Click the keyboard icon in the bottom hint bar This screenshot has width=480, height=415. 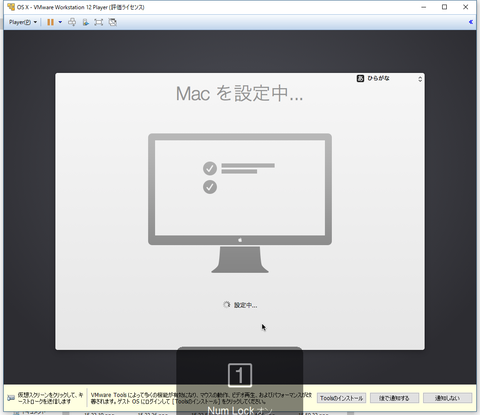tap(11, 398)
